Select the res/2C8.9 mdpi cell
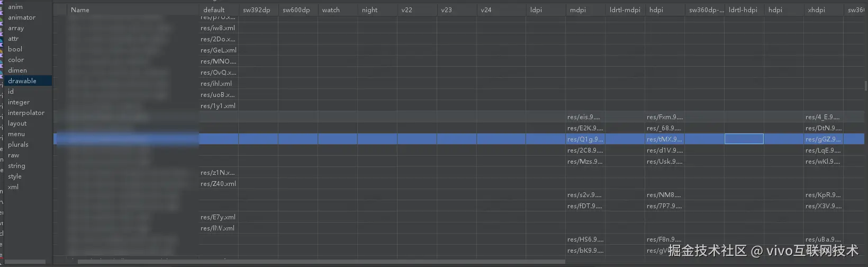The height and width of the screenshot is (267, 868). [585, 150]
